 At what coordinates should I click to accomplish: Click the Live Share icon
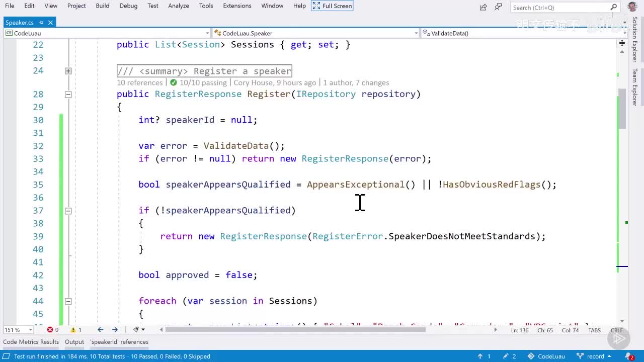coord(484,7)
